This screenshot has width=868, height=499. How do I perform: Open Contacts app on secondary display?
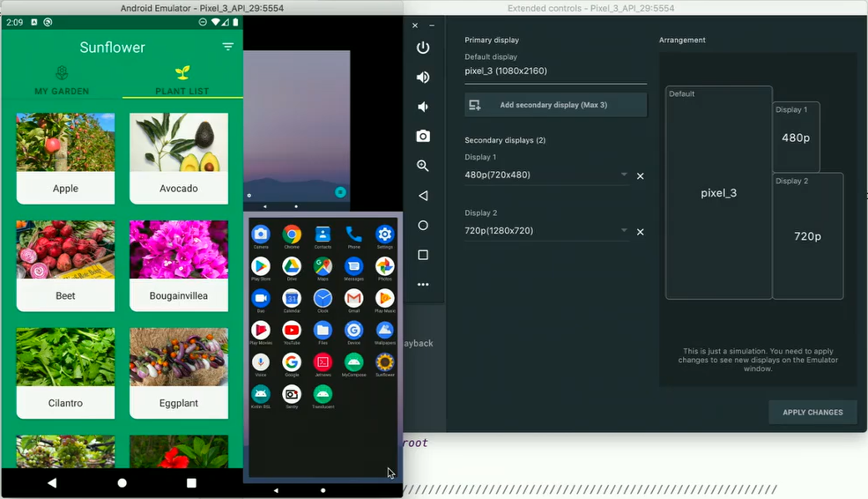(323, 236)
